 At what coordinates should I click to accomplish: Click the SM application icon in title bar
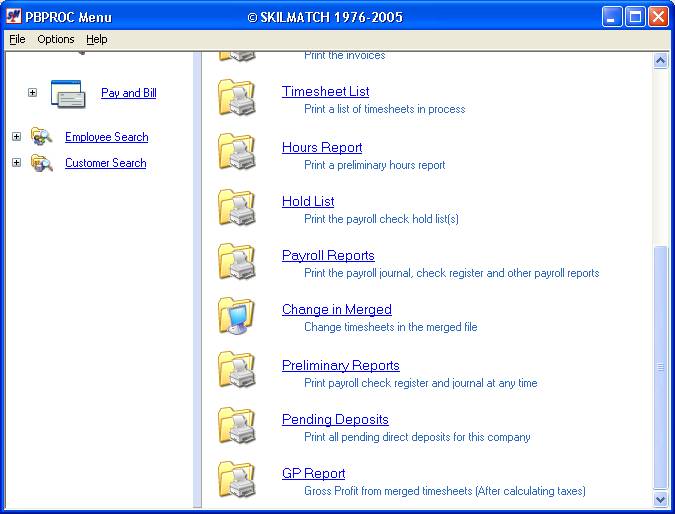coord(13,16)
